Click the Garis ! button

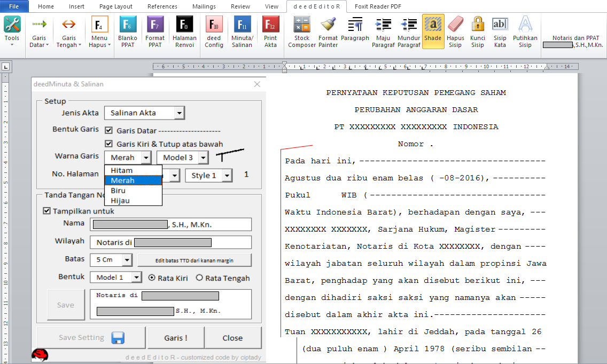(x=175, y=338)
